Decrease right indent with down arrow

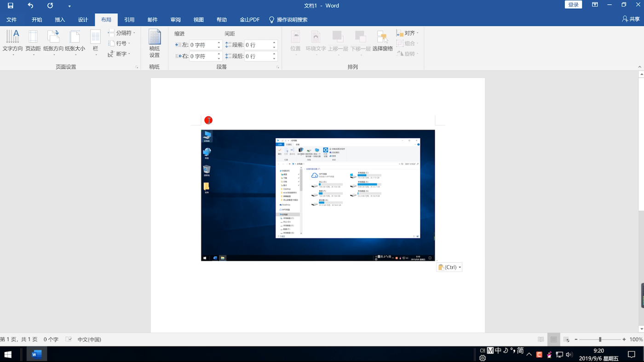tap(219, 58)
